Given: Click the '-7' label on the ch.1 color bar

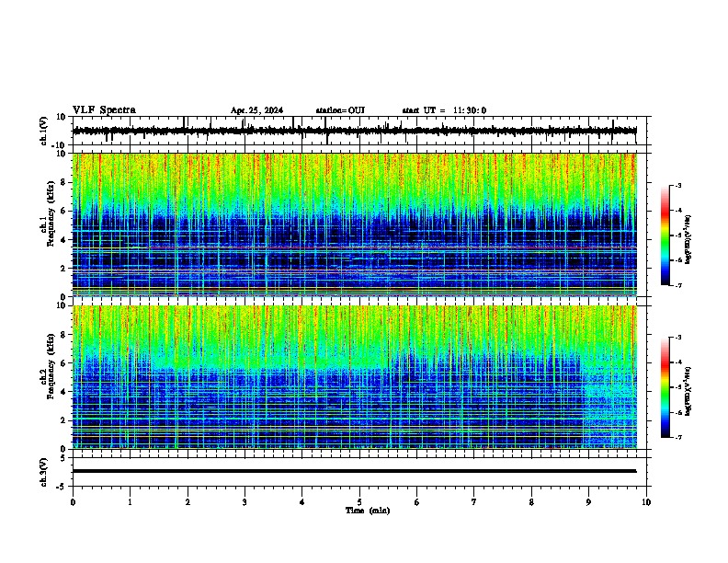Looking at the screenshot, I should [x=677, y=285].
